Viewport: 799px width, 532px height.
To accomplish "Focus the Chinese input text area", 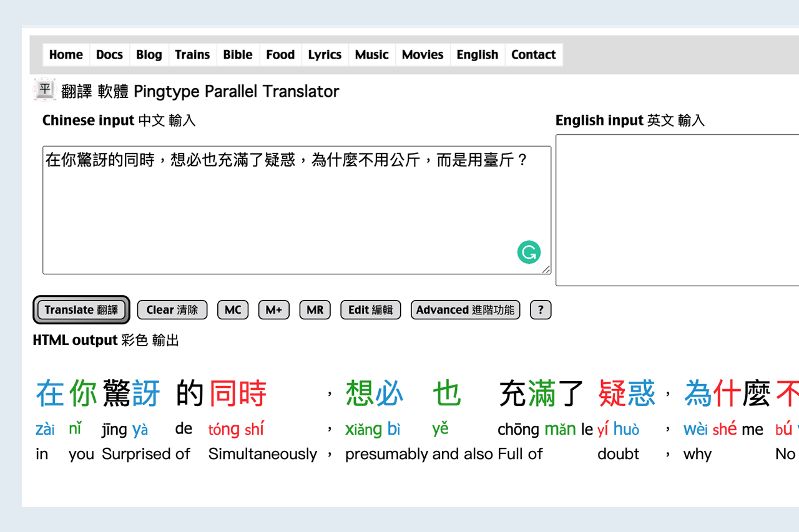I will click(x=297, y=210).
